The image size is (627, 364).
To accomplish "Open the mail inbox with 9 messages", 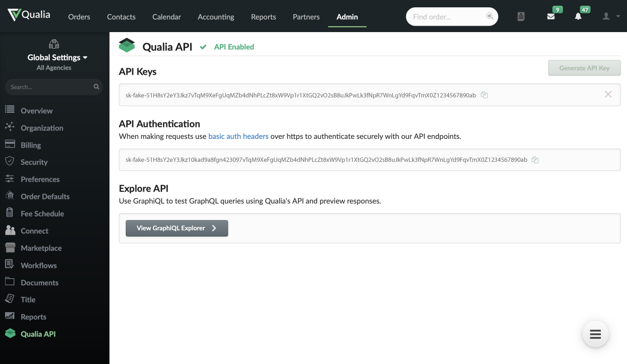I will coord(551,17).
